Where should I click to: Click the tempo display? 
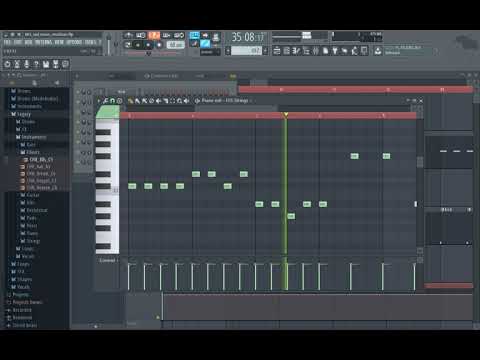(x=176, y=44)
